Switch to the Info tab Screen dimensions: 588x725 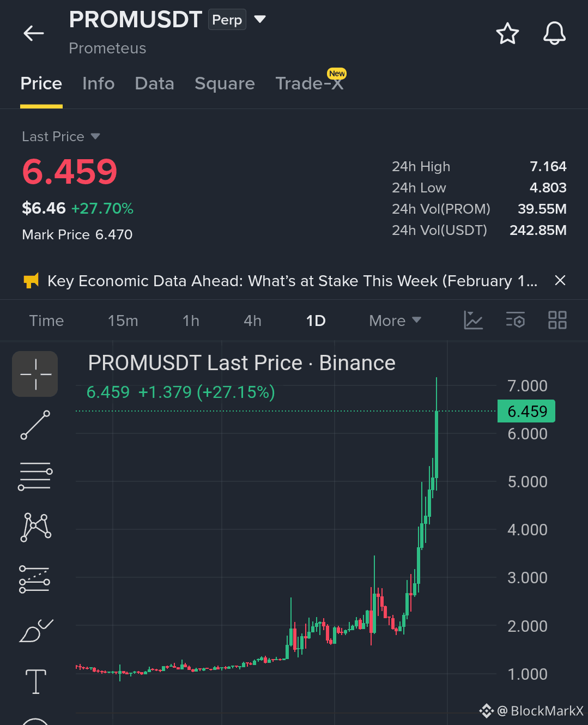[99, 83]
